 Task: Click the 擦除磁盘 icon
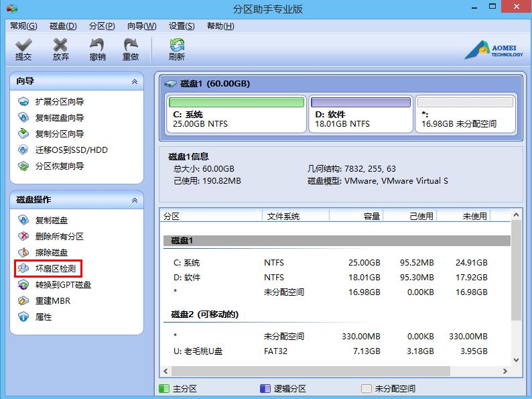(23, 252)
